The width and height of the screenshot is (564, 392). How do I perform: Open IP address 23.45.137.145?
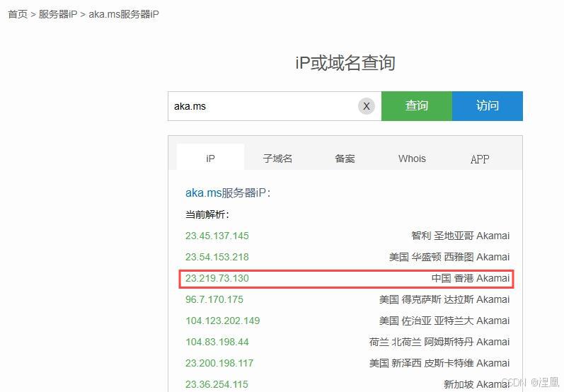click(217, 236)
